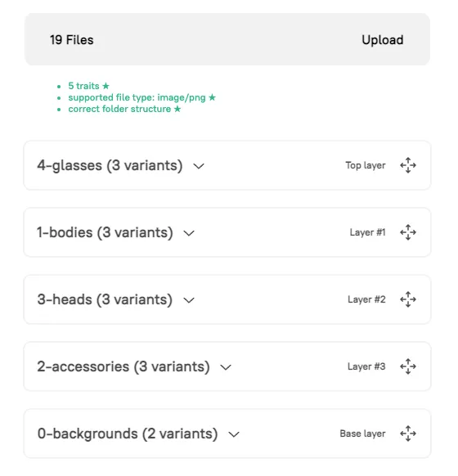Select the 3-heads (3 variants) title
Viewport: 458px width, 476px height.
pyautogui.click(x=105, y=300)
